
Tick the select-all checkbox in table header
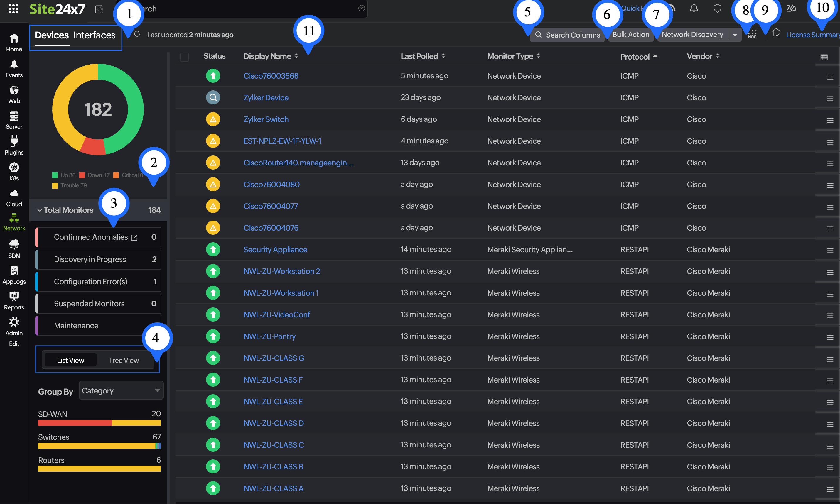point(184,57)
